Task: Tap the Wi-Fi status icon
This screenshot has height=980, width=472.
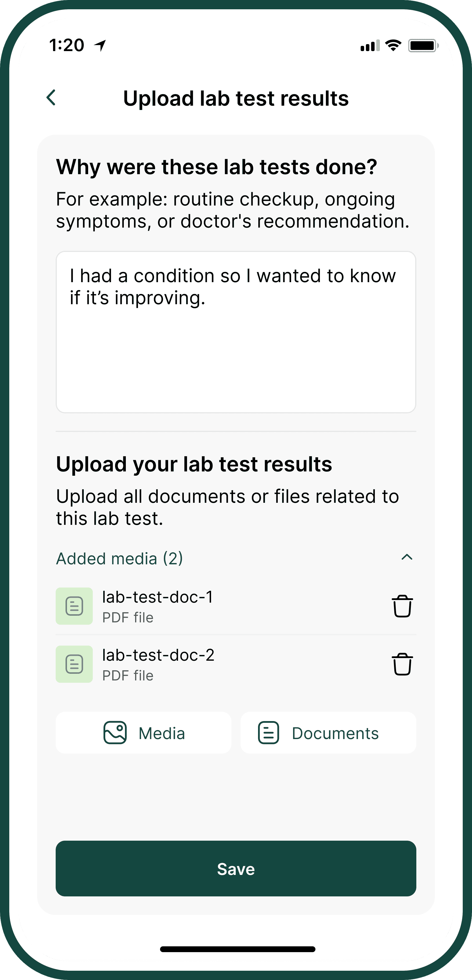Action: click(393, 45)
